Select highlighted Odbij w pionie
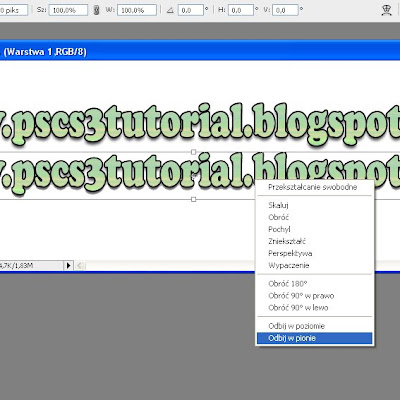 [314, 338]
